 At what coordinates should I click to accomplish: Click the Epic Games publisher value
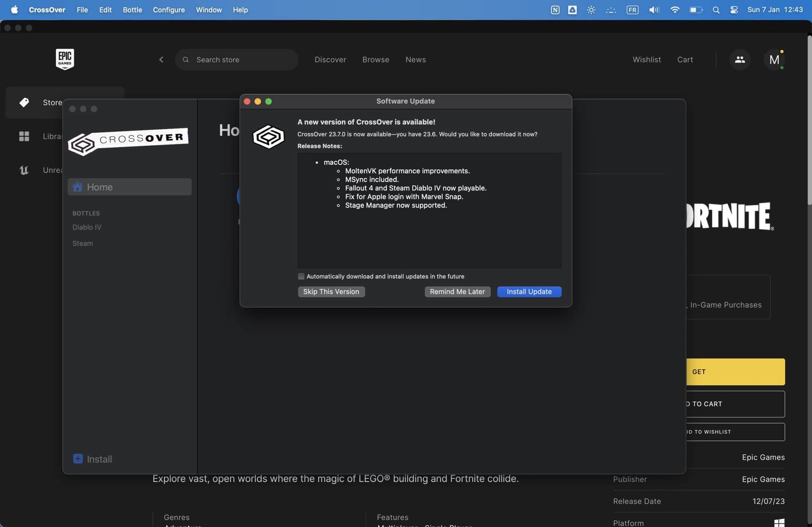pos(763,479)
